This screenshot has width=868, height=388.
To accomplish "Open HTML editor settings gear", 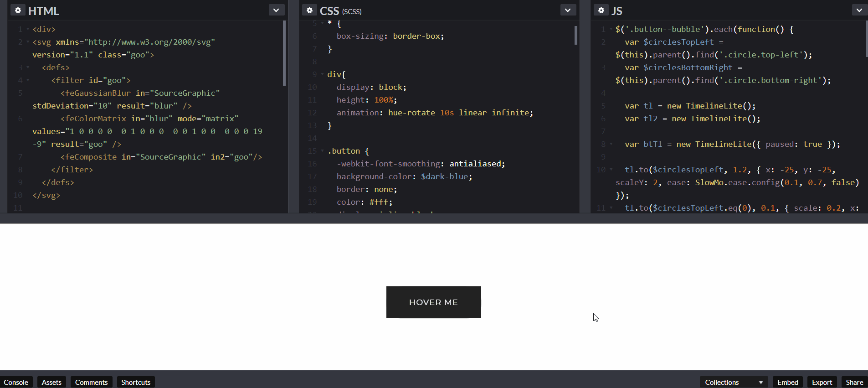I will (x=18, y=10).
